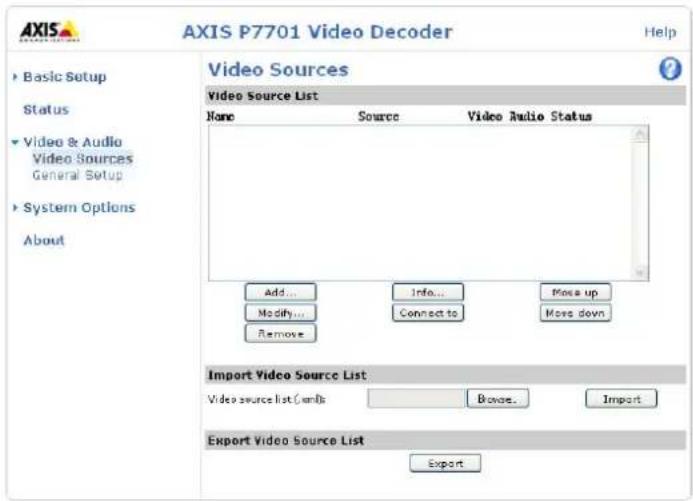Image resolution: width=693 pixels, height=501 pixels.
Task: Click the Connect to button
Action: (428, 313)
